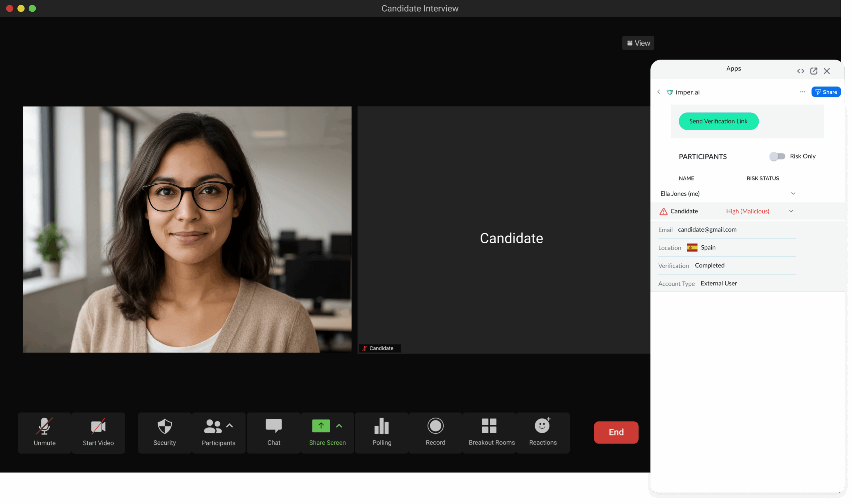
Task: Unmute the microphone
Action: click(45, 426)
